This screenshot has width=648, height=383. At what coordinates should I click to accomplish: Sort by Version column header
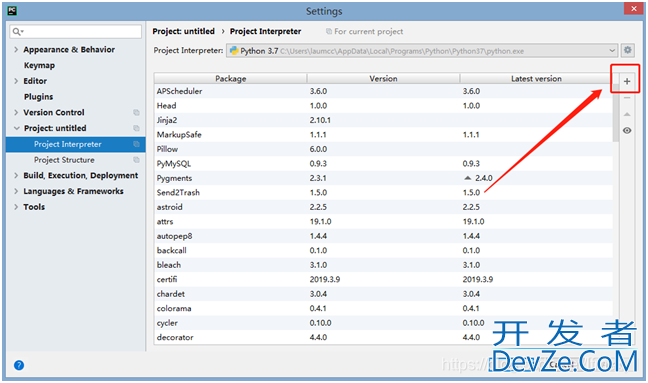pos(383,79)
